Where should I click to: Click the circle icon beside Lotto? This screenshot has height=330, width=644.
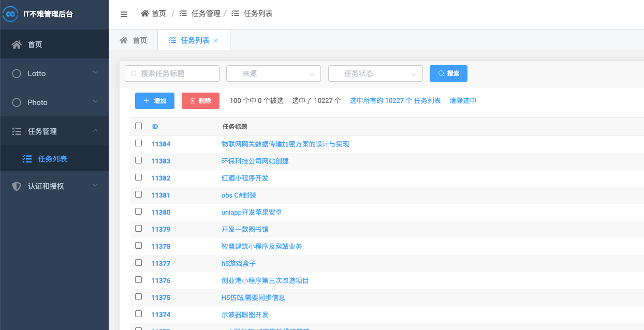pyautogui.click(x=17, y=73)
